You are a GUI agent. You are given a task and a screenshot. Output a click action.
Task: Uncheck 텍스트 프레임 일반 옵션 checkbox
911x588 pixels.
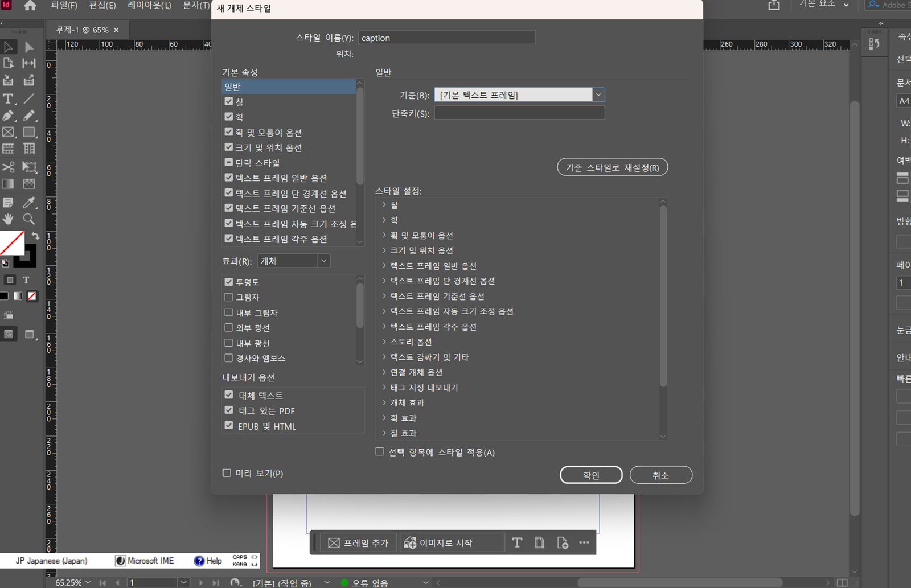pos(229,178)
